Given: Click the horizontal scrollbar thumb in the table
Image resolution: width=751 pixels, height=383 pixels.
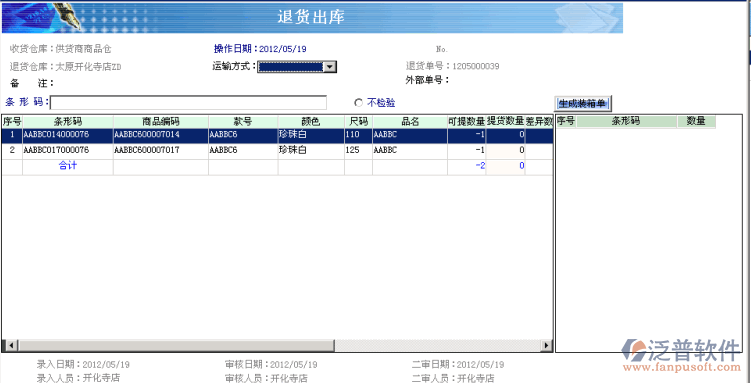Looking at the screenshot, I should click(175, 345).
